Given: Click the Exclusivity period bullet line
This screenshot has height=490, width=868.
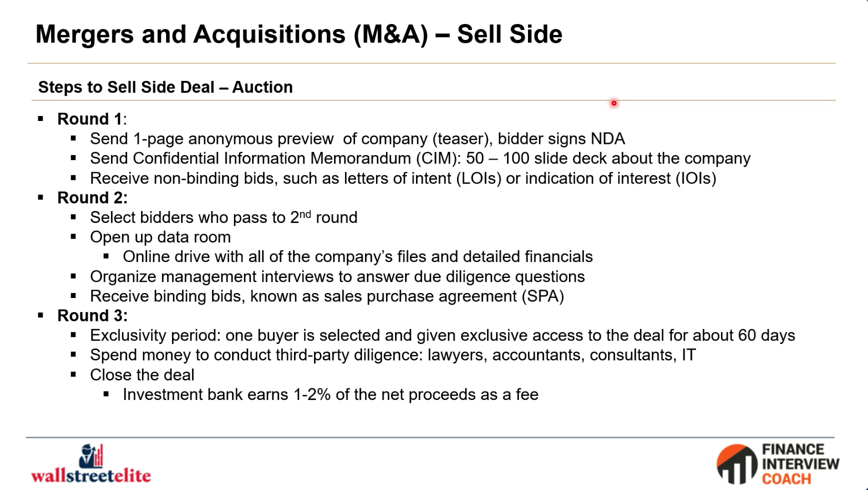Looking at the screenshot, I should pyautogui.click(x=442, y=335).
